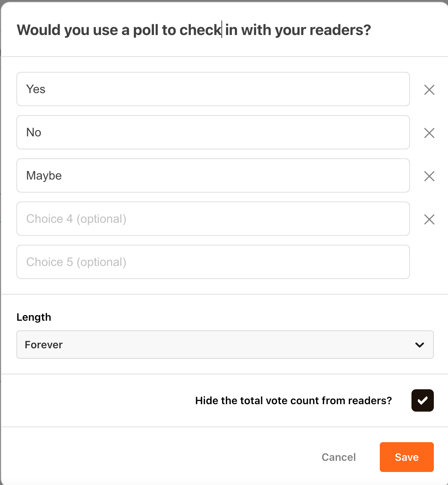This screenshot has width=448, height=485.
Task: Cancel the poll creation
Action: pyautogui.click(x=338, y=457)
